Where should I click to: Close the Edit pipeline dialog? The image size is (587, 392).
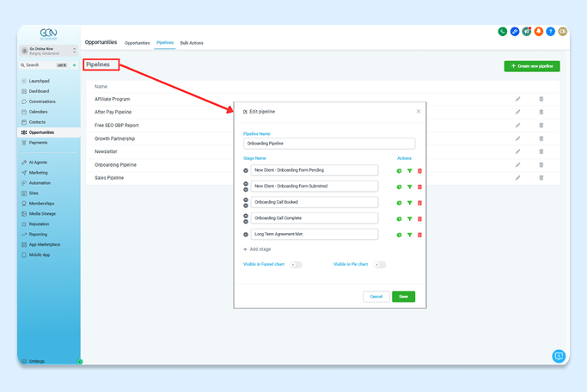pos(419,112)
